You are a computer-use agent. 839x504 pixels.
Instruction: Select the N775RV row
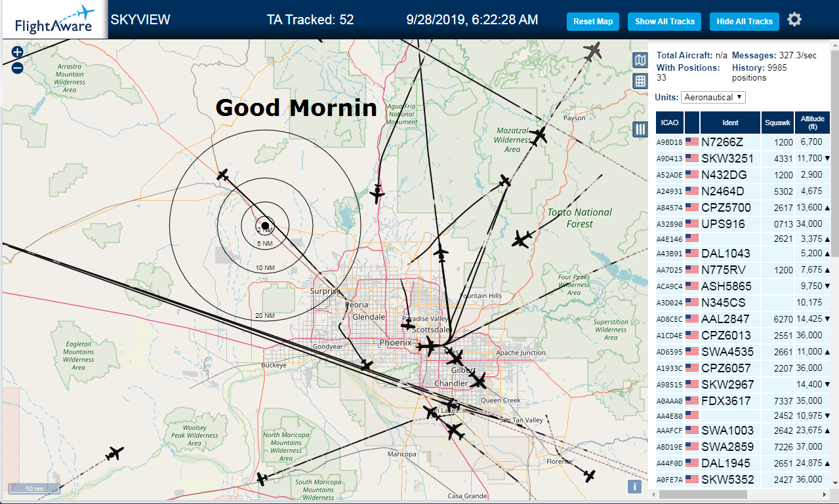(743, 270)
